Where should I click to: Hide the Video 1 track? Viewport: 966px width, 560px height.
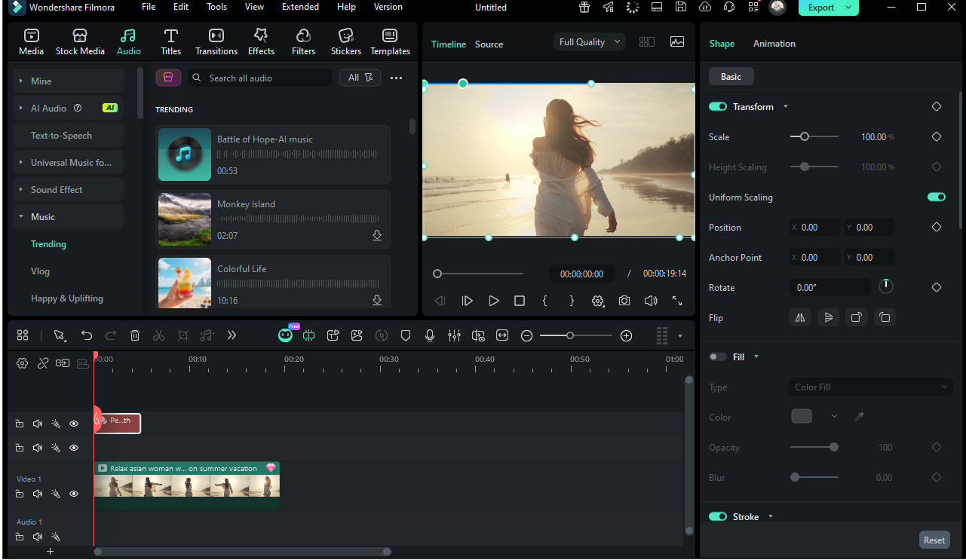(x=73, y=494)
